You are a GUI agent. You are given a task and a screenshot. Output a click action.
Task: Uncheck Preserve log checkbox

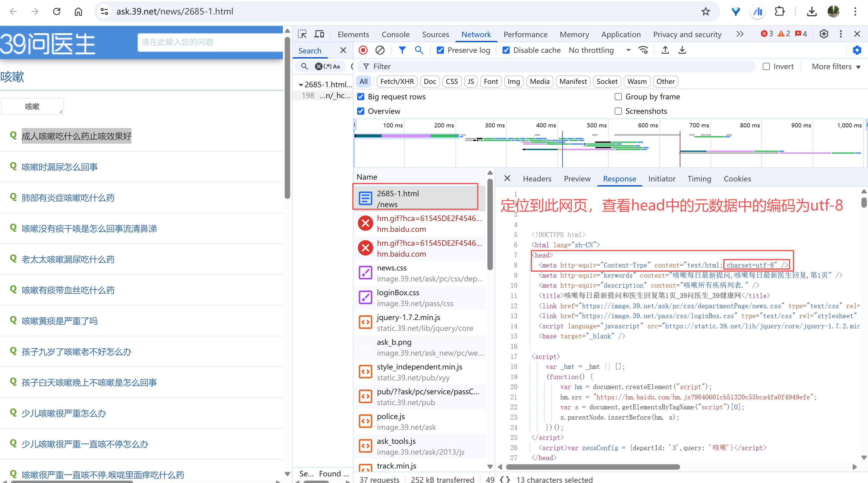440,50
